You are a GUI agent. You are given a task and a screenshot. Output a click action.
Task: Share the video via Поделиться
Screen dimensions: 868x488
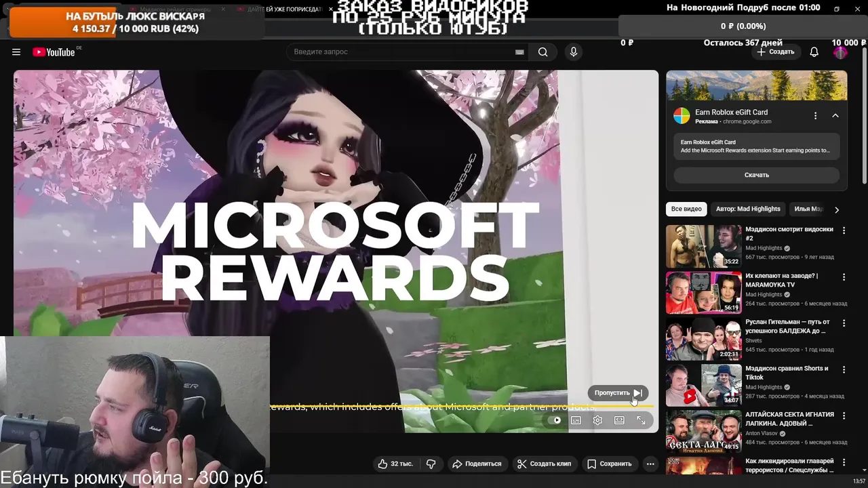477,464
